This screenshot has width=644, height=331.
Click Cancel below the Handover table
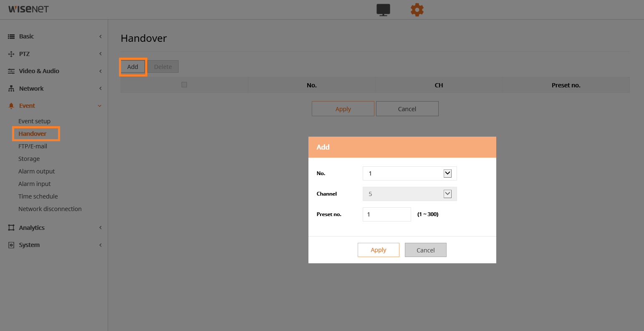(407, 109)
